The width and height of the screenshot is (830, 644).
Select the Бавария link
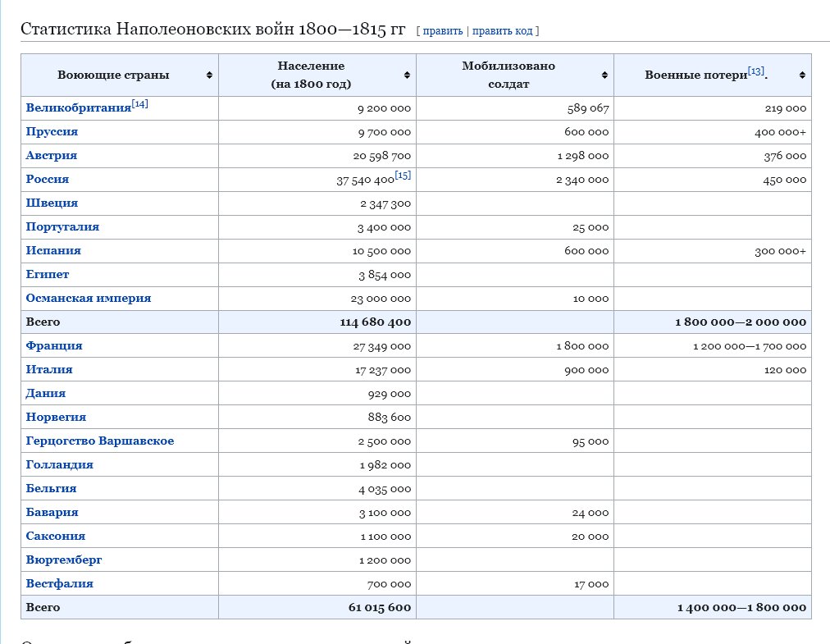52,513
